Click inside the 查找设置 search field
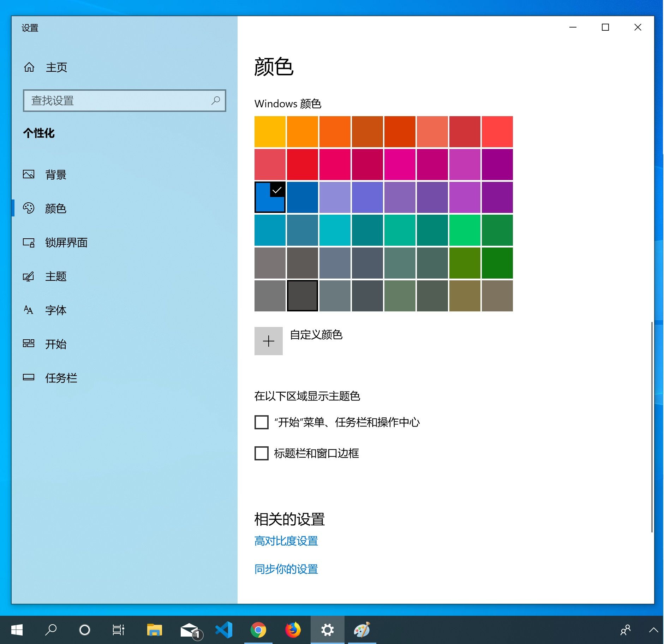The height and width of the screenshot is (644, 664). pos(116,101)
